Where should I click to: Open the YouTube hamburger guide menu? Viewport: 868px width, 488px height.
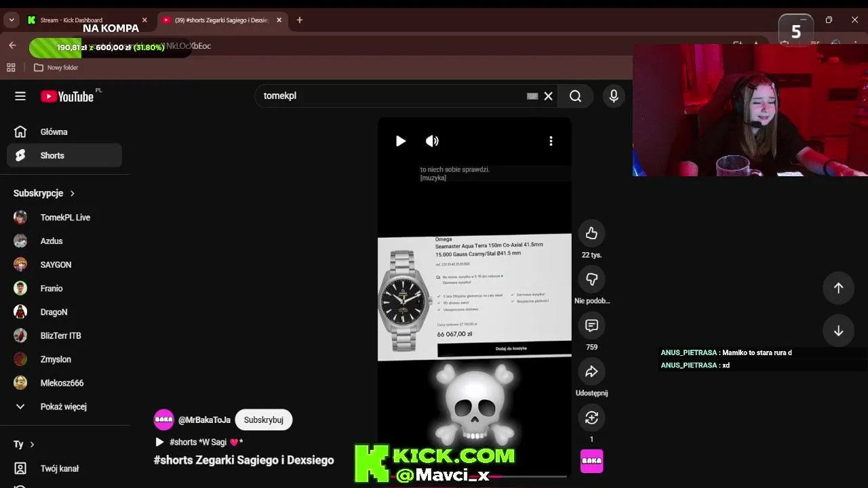(x=20, y=96)
